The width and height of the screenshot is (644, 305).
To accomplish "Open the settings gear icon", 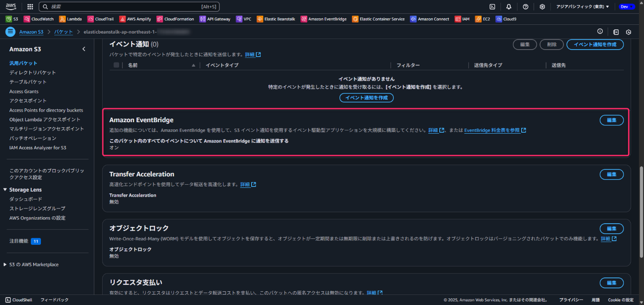I will 542,7.
